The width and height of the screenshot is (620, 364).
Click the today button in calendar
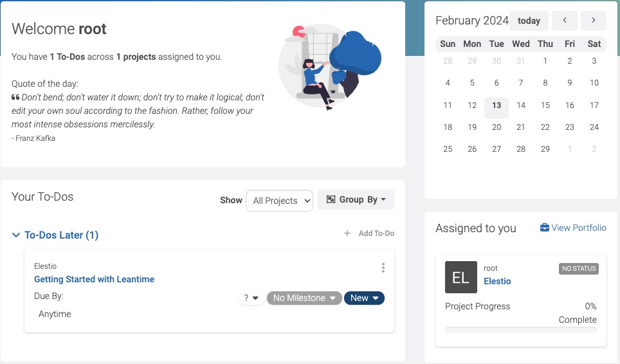529,21
